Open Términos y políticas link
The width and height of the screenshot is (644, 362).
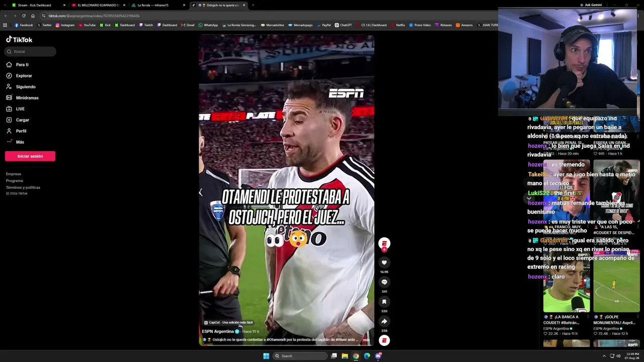click(23, 187)
